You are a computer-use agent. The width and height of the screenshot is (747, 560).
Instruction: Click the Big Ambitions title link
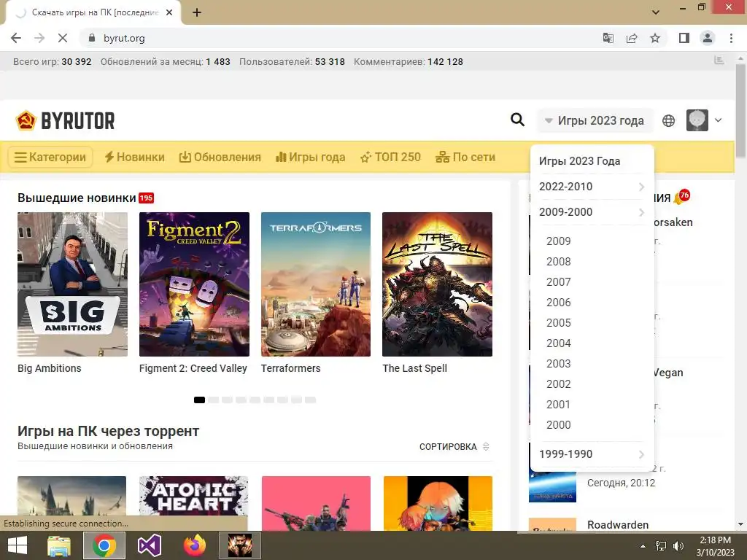[50, 368]
